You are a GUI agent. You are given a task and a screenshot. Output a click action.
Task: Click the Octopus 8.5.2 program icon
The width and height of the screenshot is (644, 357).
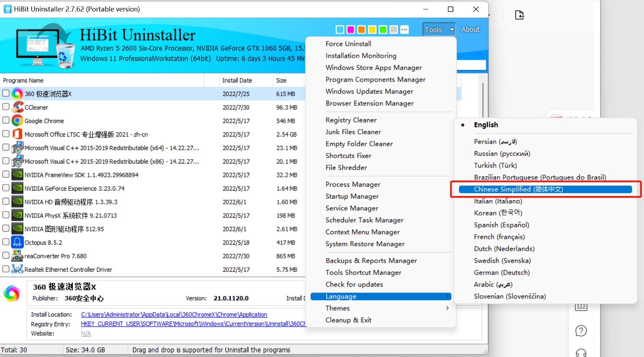point(17,242)
